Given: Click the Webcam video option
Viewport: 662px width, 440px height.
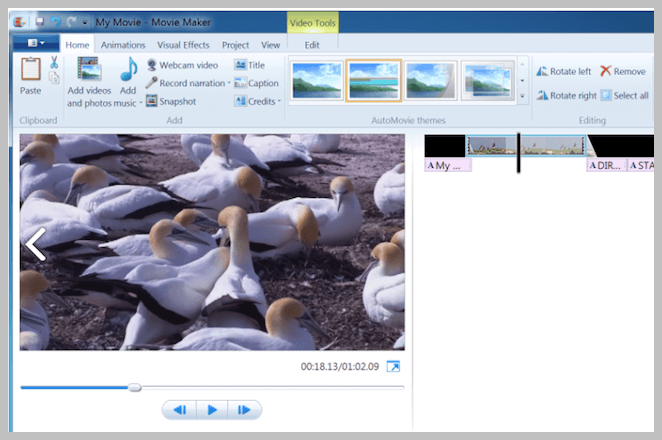Looking at the screenshot, I should pos(182,65).
